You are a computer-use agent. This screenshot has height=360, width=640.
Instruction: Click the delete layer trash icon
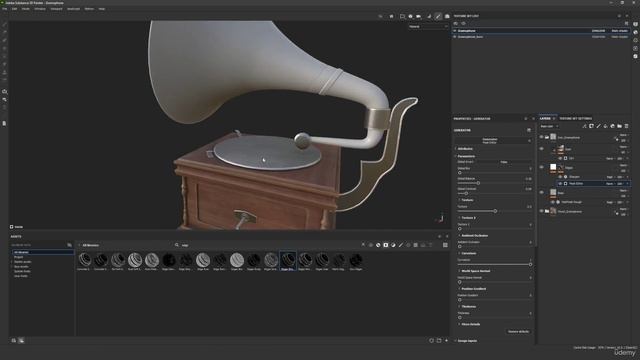[x=627, y=126]
